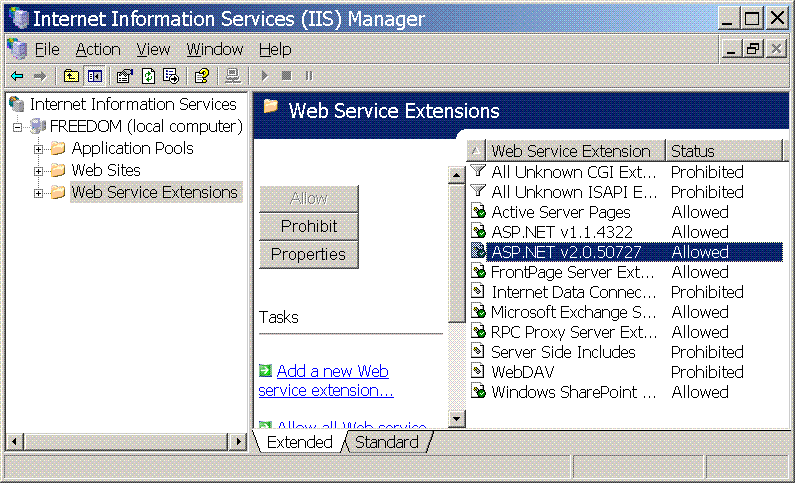795x483 pixels.
Task: Expand the Web Sites node
Action: tap(38, 171)
